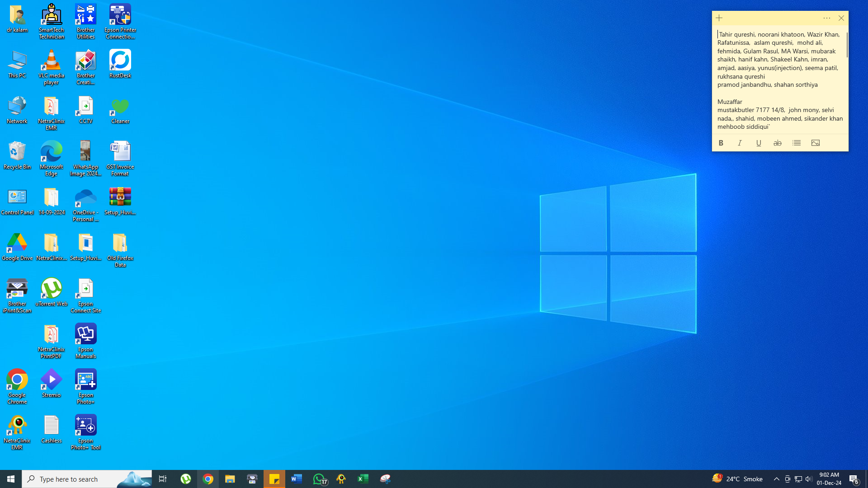Viewport: 868px width, 488px height.
Task: Toggle bold formatting in sticky note
Action: click(x=721, y=143)
